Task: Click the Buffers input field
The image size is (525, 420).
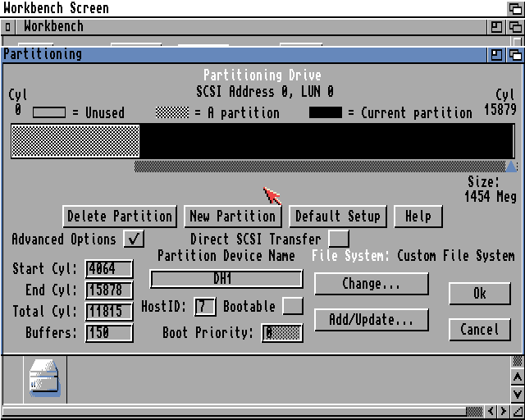Action: pyautogui.click(x=109, y=333)
